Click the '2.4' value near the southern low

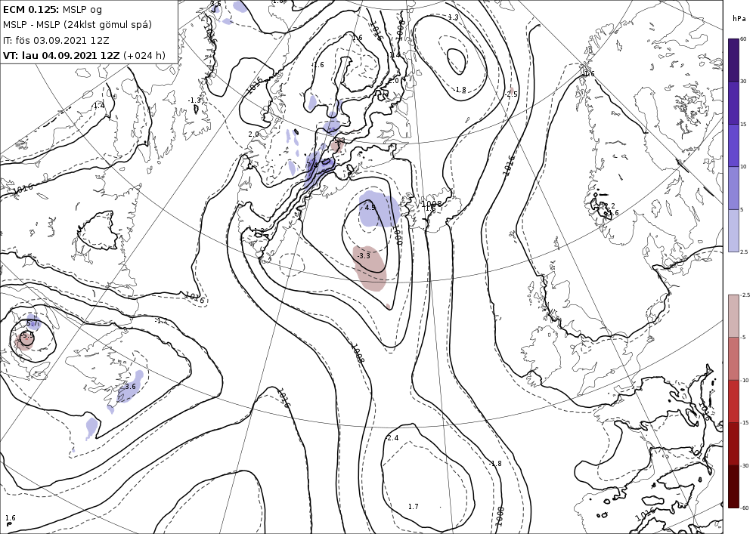click(393, 437)
